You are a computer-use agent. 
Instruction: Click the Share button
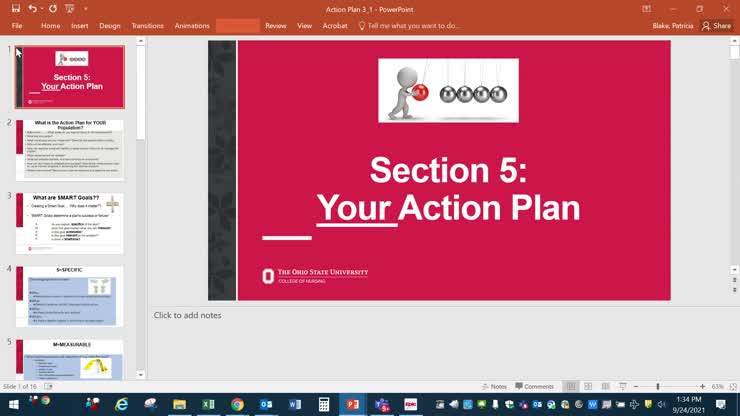[716, 26]
